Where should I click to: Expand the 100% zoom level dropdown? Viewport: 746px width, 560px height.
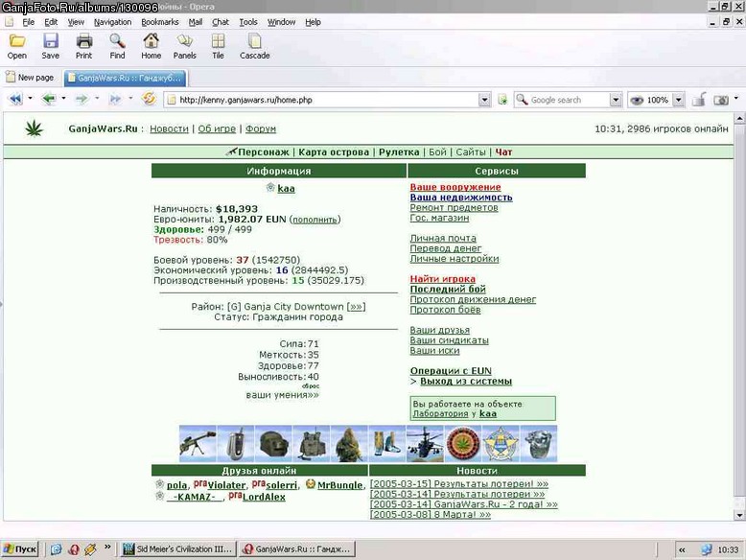[679, 100]
